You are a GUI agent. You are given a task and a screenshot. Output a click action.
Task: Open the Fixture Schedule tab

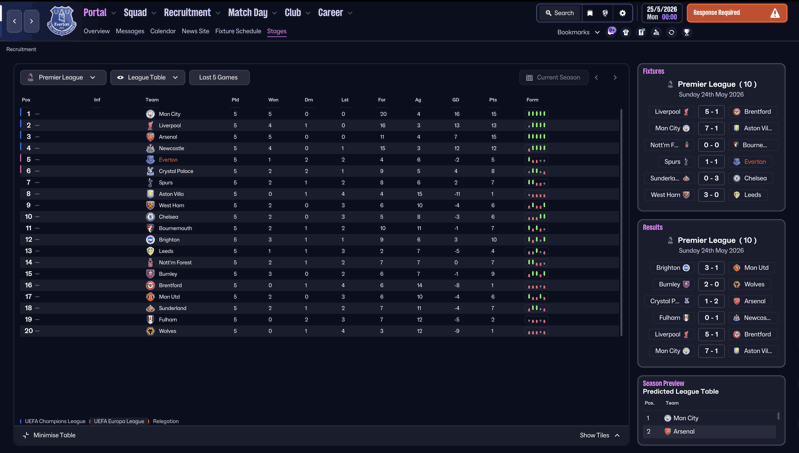tap(238, 31)
